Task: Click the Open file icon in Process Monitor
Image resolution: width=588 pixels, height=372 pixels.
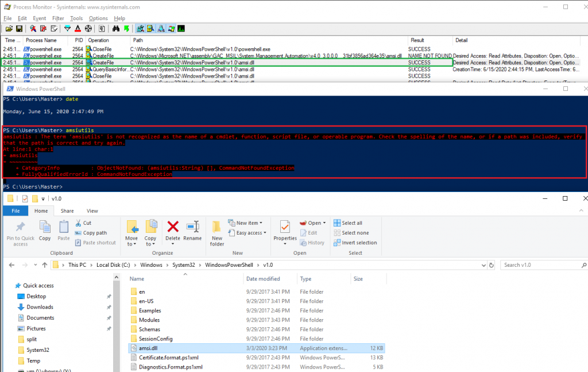Action: click(9, 28)
